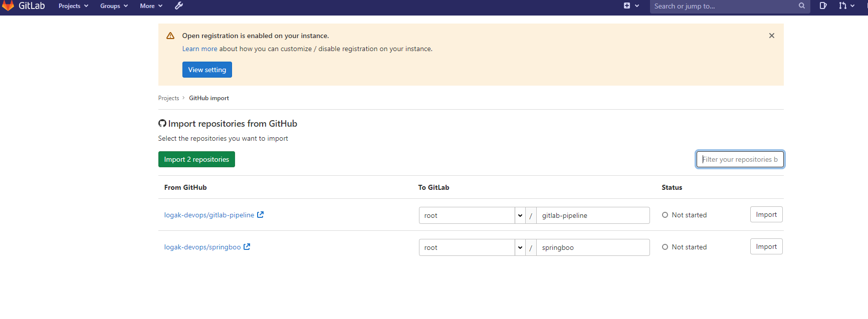Import the gitlab-pipeline repository

766,214
